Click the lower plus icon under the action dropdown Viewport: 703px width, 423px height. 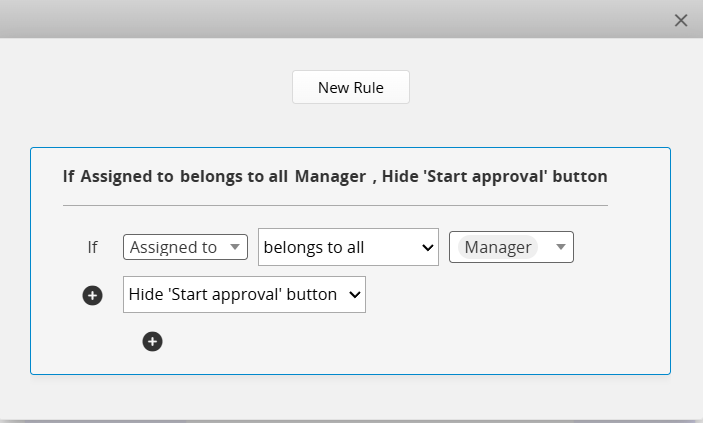pos(152,341)
